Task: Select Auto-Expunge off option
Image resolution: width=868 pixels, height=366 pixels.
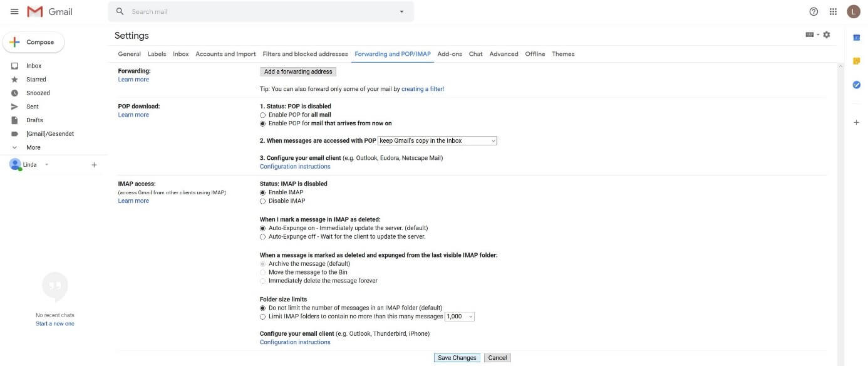Action: tap(263, 237)
